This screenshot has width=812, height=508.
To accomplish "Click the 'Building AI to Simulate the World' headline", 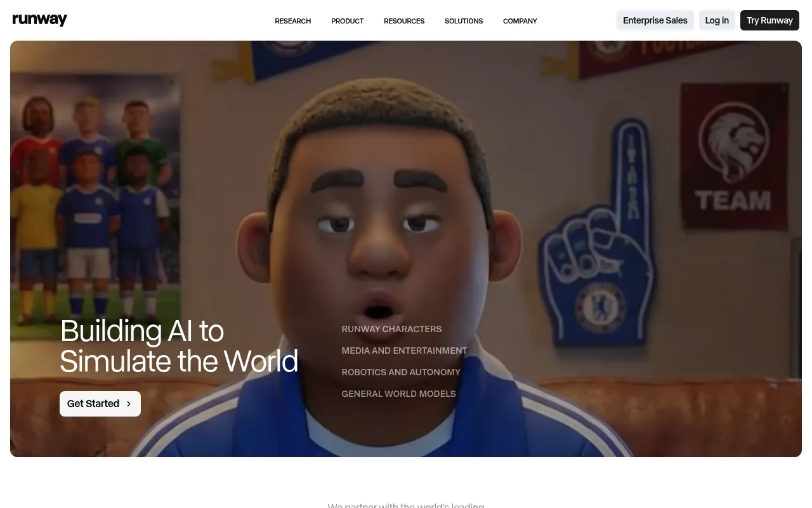I will [x=178, y=346].
